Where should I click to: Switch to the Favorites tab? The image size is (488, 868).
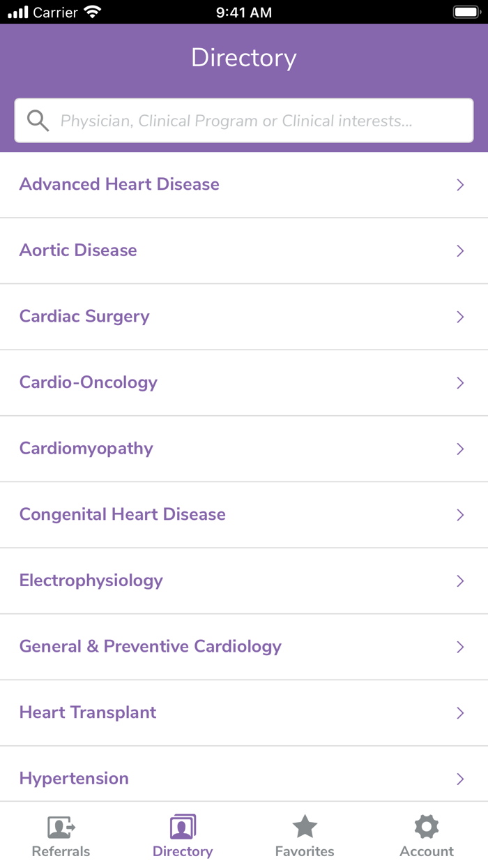click(305, 835)
